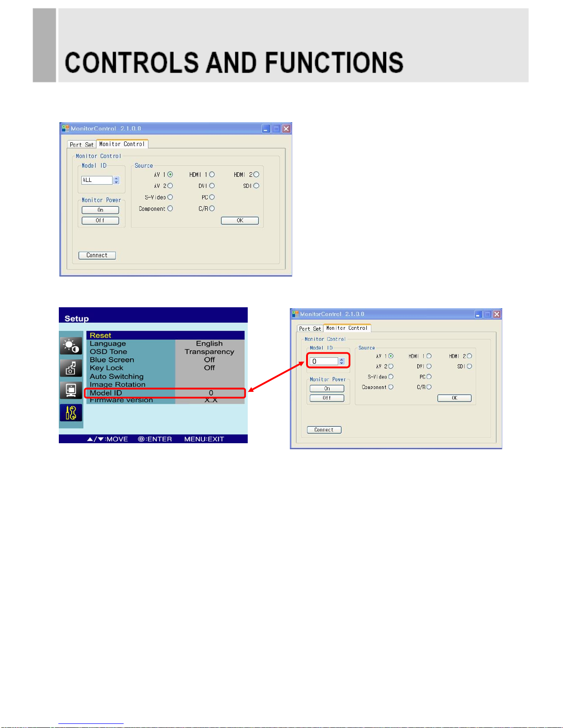Select the sound music note icon in Setup sidebar
This screenshot has width=563, height=728.
click(71, 368)
